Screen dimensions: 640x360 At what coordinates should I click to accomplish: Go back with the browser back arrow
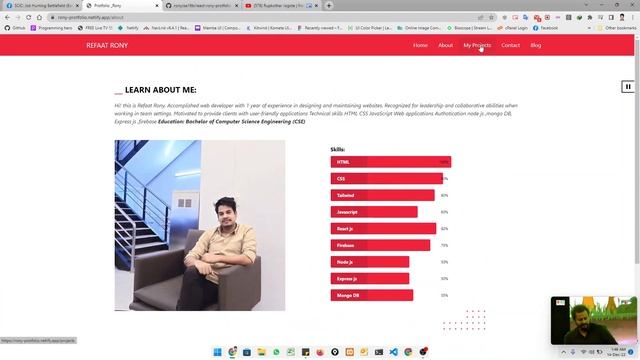coord(7,18)
